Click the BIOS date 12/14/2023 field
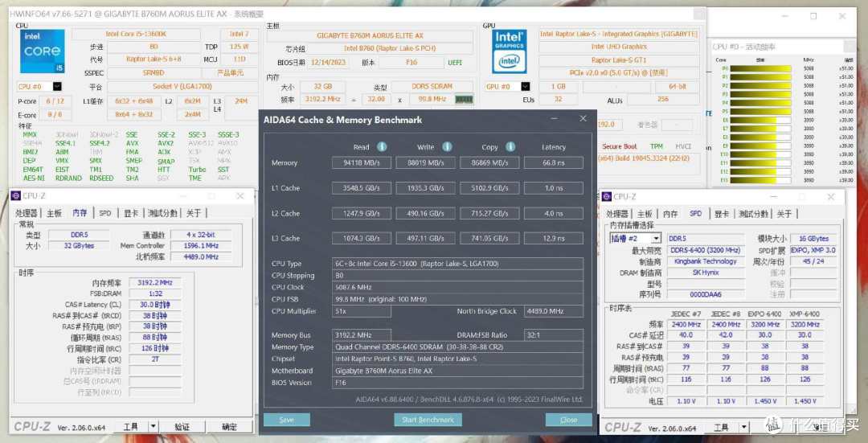 [x=328, y=63]
